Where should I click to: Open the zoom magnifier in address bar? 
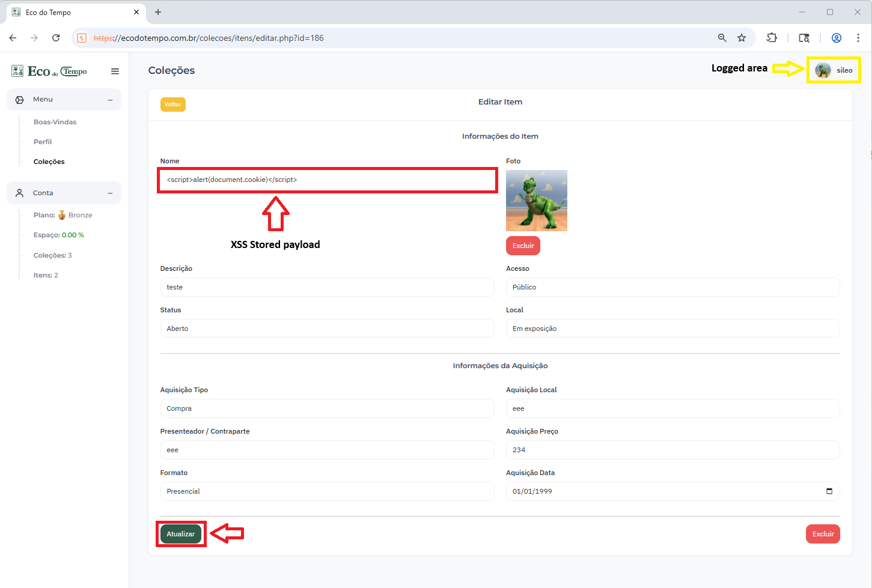pos(722,38)
